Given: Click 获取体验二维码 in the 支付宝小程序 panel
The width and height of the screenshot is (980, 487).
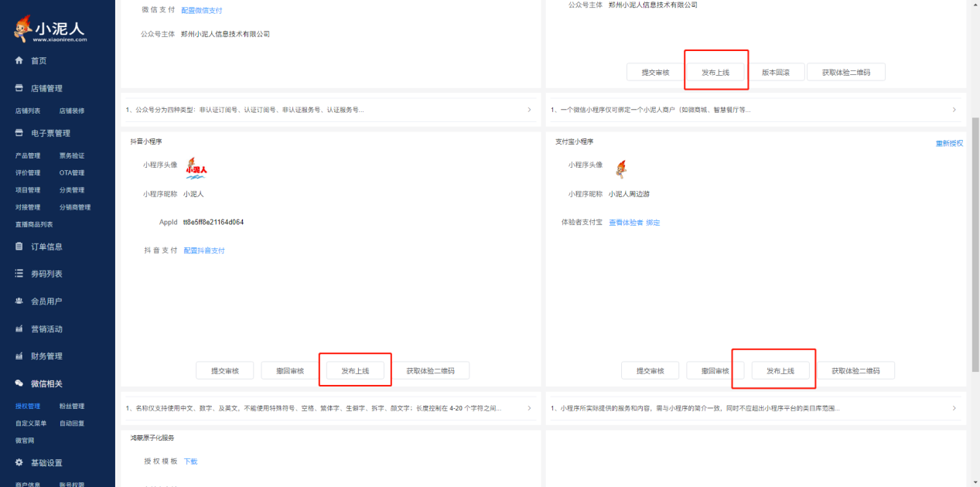Looking at the screenshot, I should (x=855, y=371).
